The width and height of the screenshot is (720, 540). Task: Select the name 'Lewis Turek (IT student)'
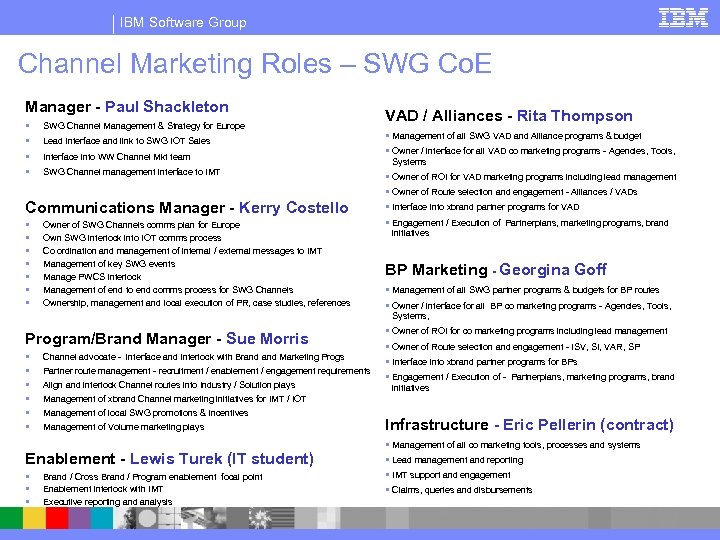click(222, 459)
